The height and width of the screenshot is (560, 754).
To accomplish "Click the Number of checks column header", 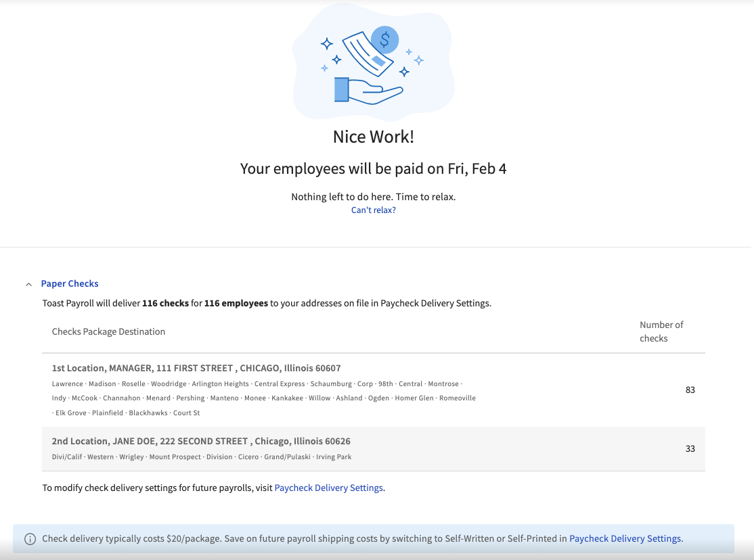I will (x=661, y=331).
